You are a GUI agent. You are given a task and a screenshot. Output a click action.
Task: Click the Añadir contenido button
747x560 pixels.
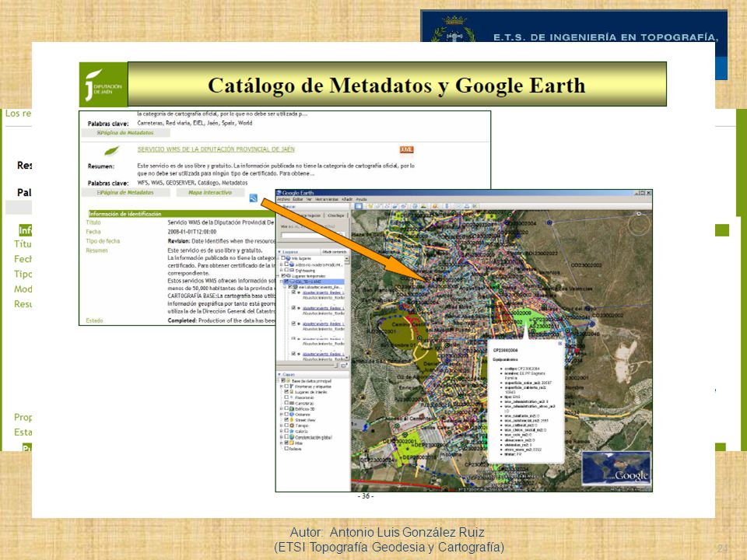pos(335,252)
